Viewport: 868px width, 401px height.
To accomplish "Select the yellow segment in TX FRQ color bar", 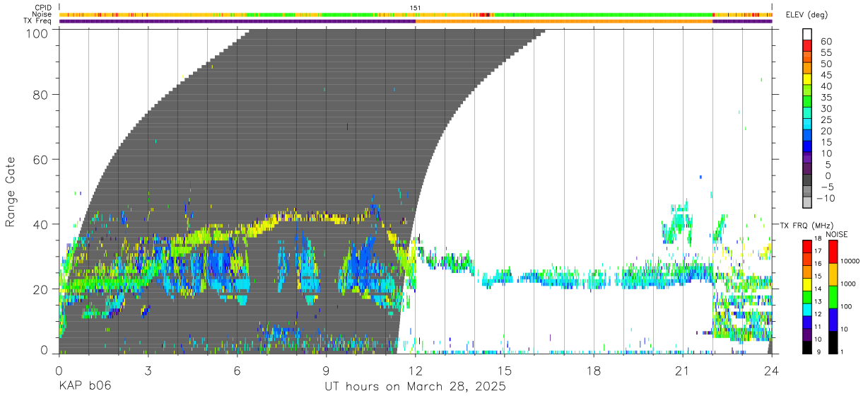I will point(807,284).
